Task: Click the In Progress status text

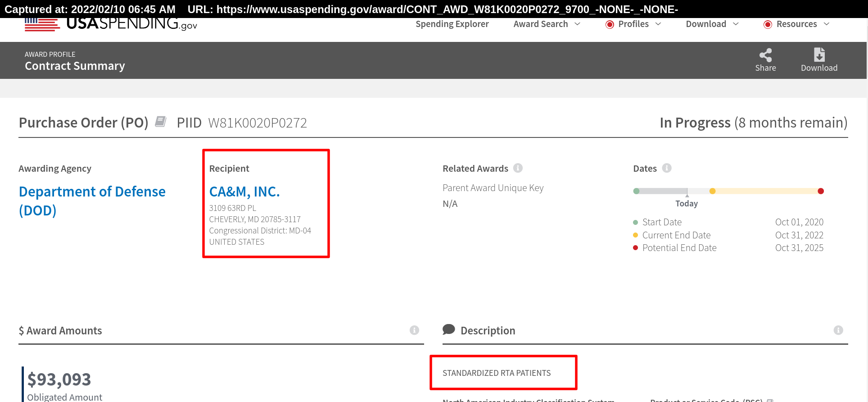Action: [695, 123]
